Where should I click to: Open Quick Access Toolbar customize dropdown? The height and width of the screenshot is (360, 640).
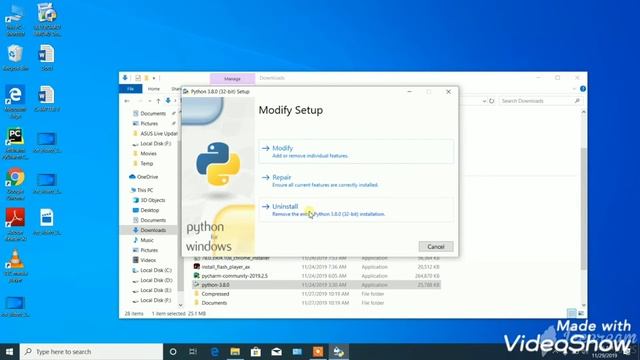coord(154,78)
